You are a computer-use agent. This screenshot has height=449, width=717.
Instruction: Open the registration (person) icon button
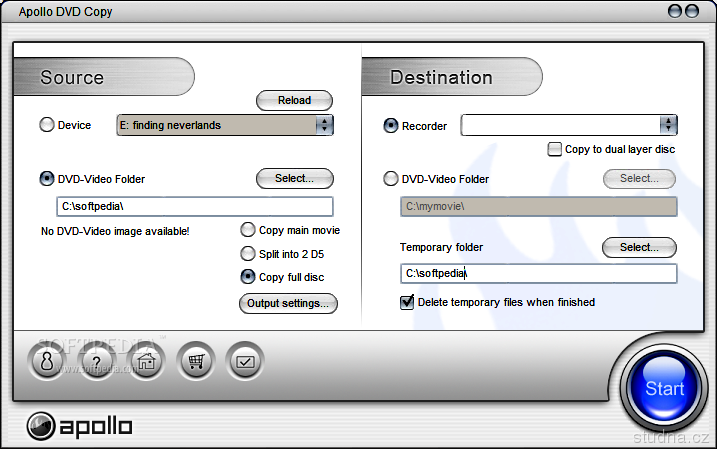(47, 361)
